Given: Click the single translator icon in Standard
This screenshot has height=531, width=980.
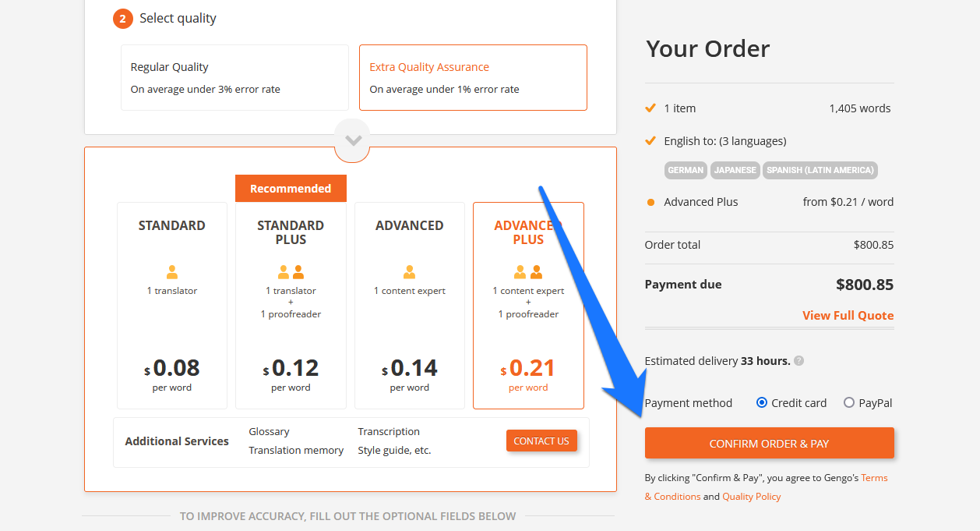Looking at the screenshot, I should (x=172, y=272).
